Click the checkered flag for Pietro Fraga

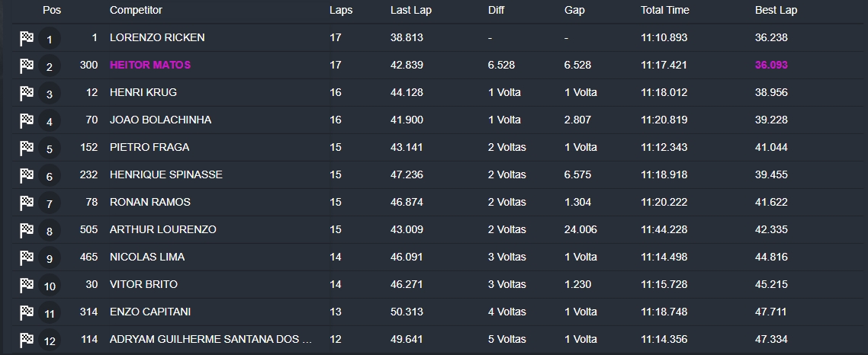(x=27, y=149)
